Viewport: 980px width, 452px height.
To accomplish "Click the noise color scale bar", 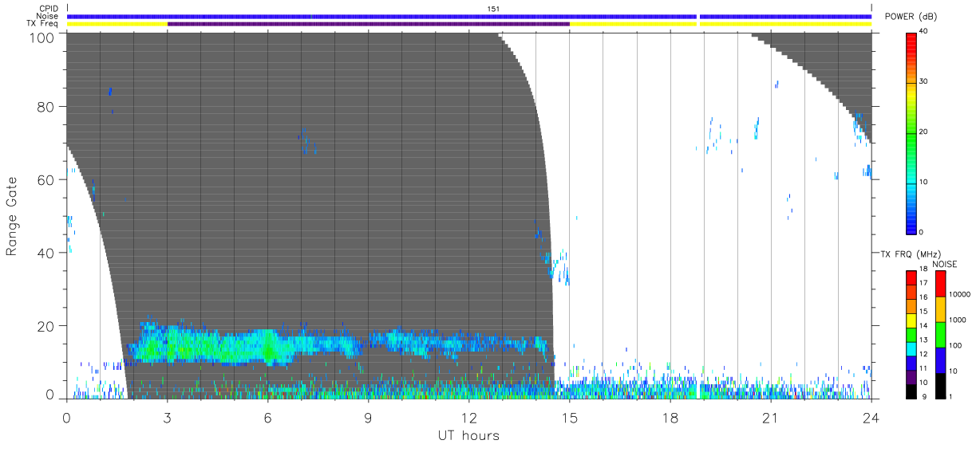I will pyautogui.click(x=940, y=334).
